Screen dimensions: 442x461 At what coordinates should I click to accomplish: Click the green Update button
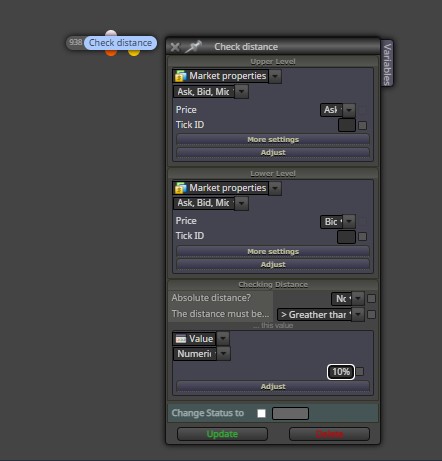click(222, 434)
